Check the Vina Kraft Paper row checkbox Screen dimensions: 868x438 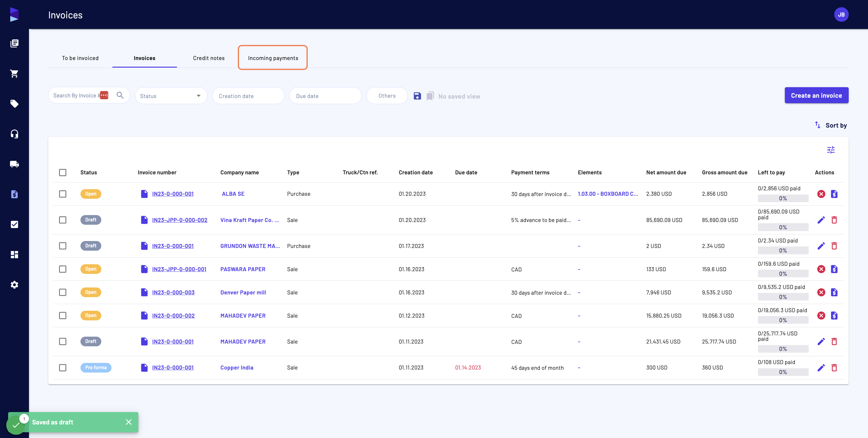point(63,220)
